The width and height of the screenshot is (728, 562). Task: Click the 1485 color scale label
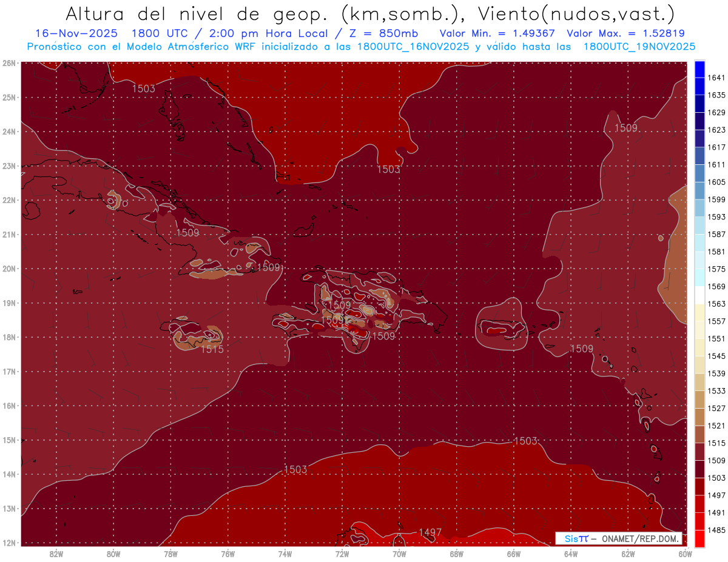[x=716, y=530]
